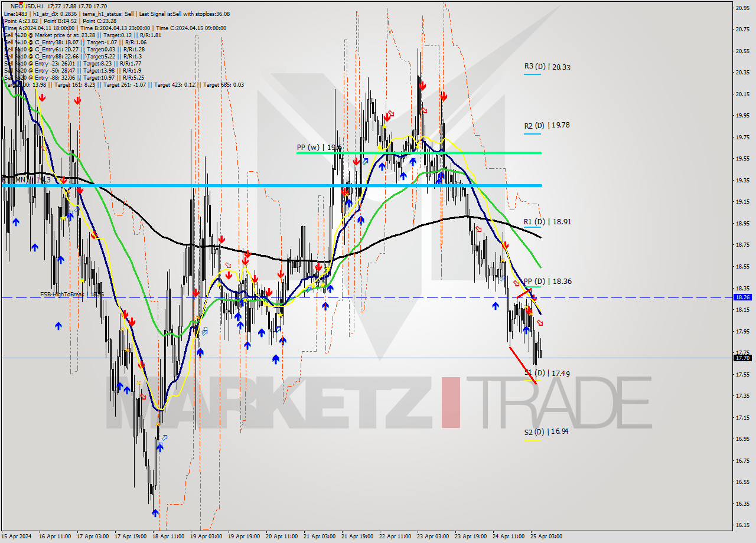
Task: Select the PP (D) | 18.36 daily pivot label
Action: 547,282
